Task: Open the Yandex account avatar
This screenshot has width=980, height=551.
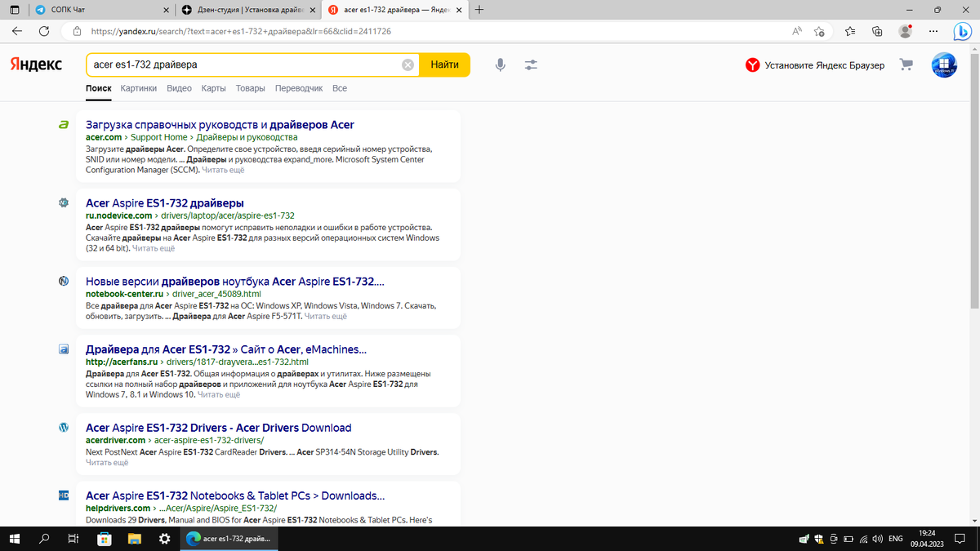Action: (944, 65)
